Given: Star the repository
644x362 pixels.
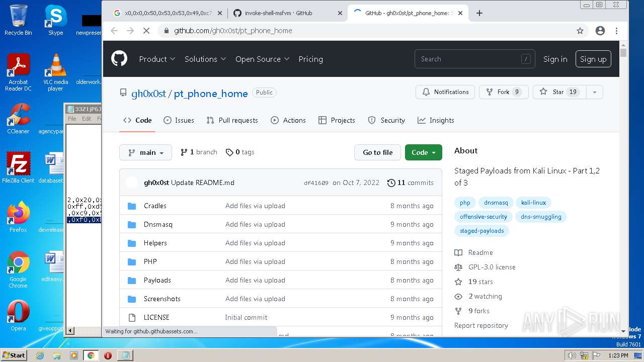Looking at the screenshot, I should pos(559,92).
